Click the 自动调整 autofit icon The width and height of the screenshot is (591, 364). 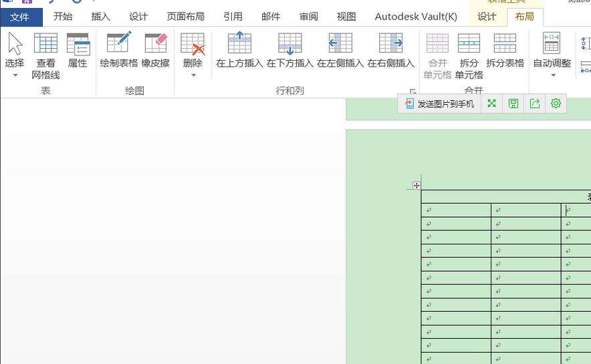point(552,43)
